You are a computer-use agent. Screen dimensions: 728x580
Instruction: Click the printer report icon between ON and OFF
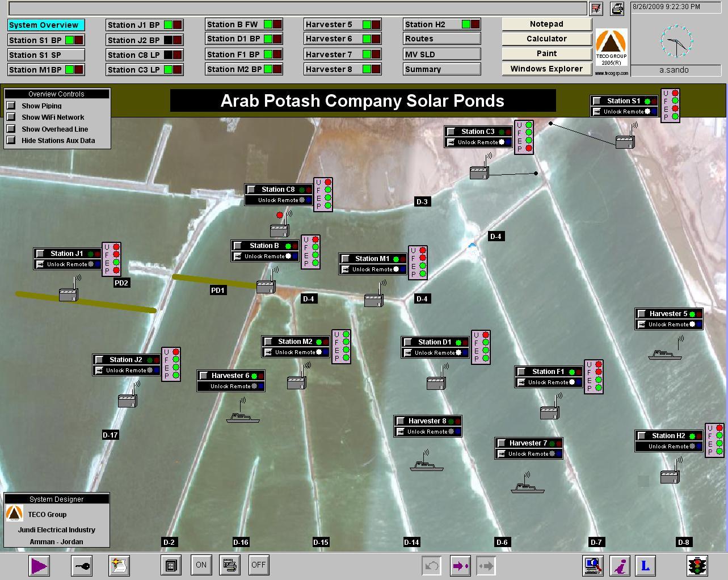(x=229, y=565)
